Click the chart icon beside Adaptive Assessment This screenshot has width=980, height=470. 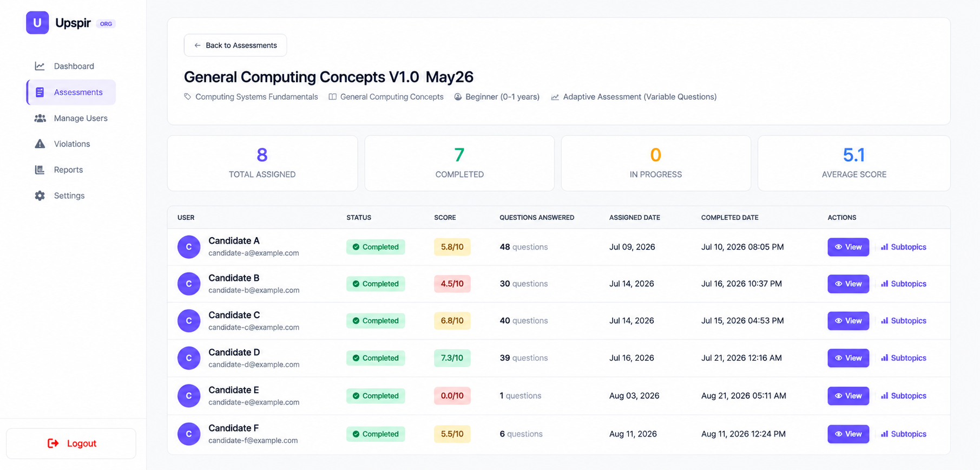[555, 97]
